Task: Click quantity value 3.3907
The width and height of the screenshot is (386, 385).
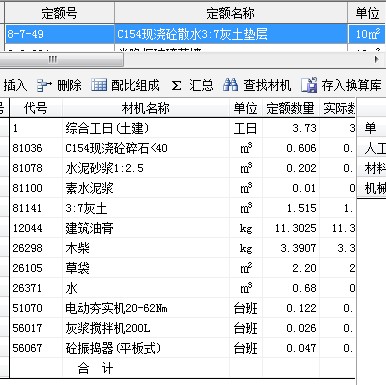Action: [x=298, y=248]
